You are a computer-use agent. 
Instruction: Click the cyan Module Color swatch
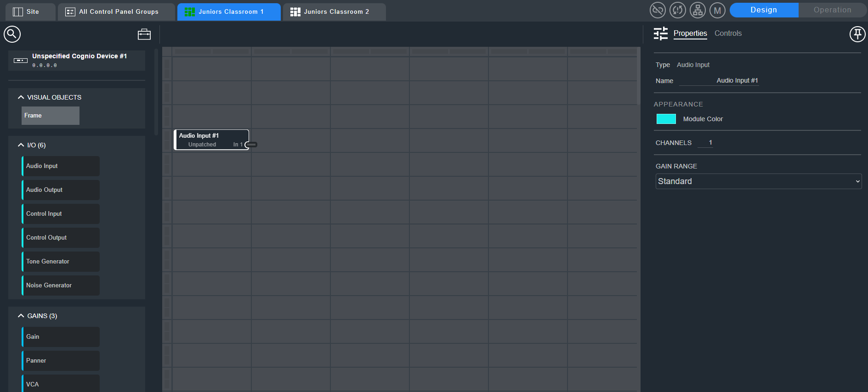tap(666, 119)
